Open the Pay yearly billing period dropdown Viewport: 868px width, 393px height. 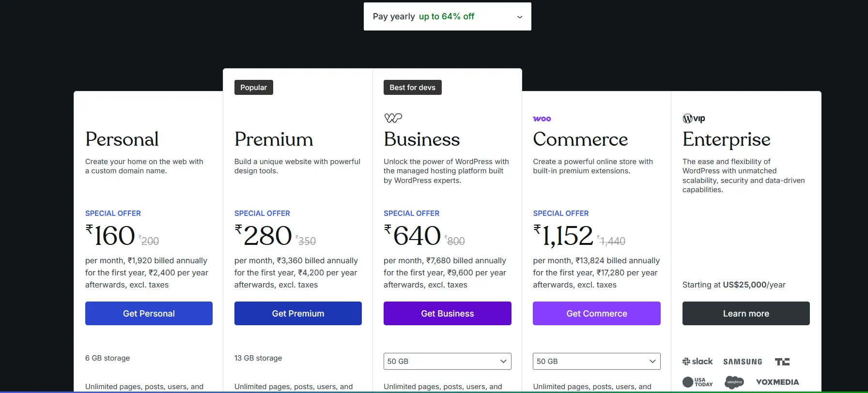(448, 16)
